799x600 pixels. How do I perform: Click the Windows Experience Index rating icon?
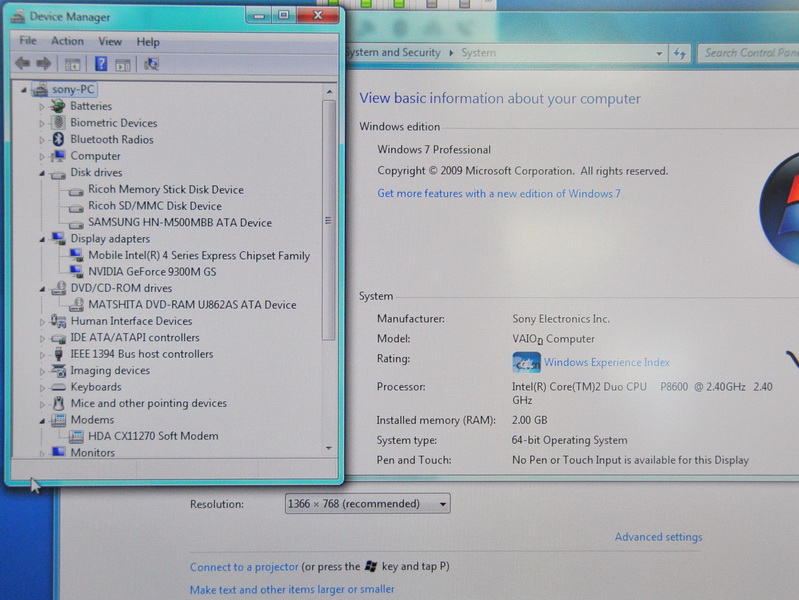pyautogui.click(x=526, y=362)
